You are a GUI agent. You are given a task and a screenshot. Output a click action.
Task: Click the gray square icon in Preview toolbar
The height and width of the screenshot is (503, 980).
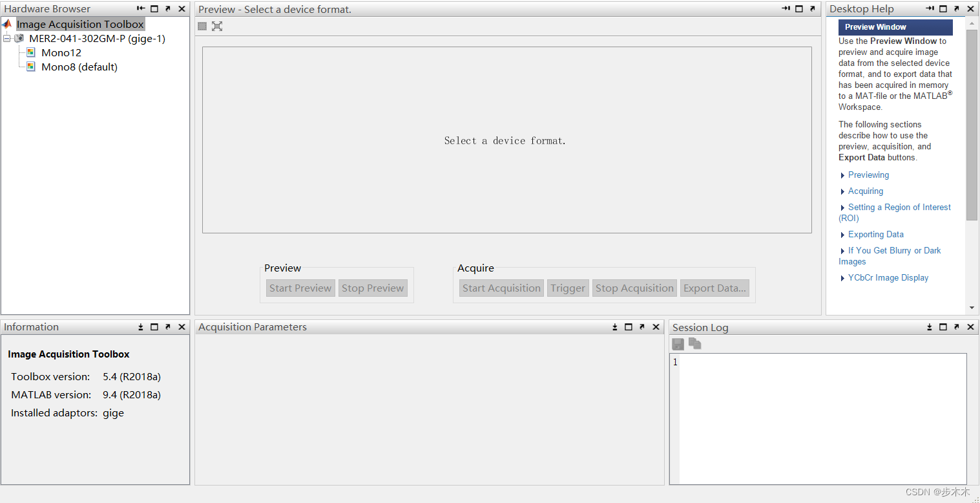pyautogui.click(x=202, y=26)
